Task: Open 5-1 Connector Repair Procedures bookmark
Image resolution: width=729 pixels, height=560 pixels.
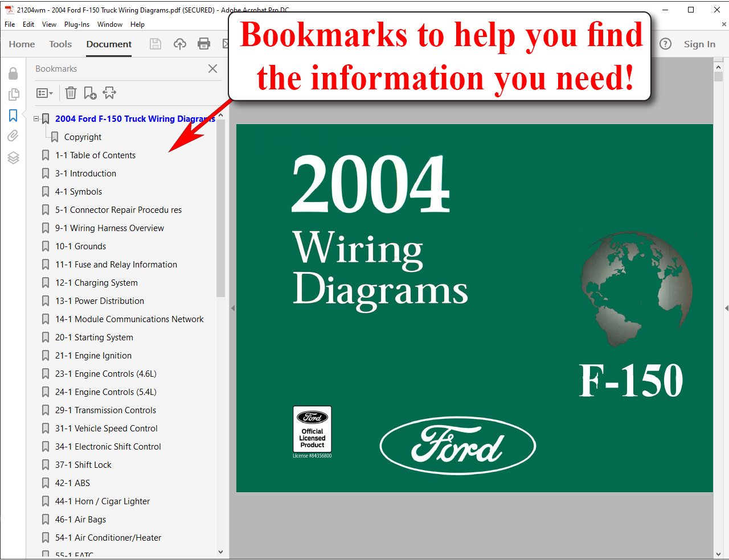Action: tap(118, 210)
